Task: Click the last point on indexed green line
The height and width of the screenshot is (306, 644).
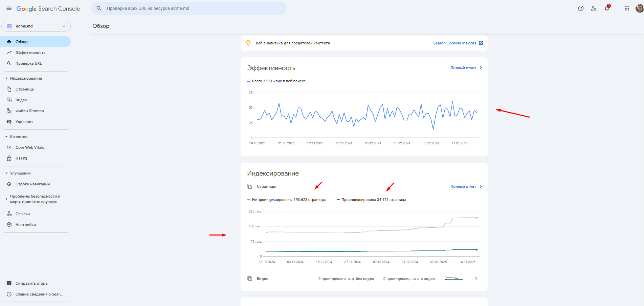Action: (x=476, y=250)
